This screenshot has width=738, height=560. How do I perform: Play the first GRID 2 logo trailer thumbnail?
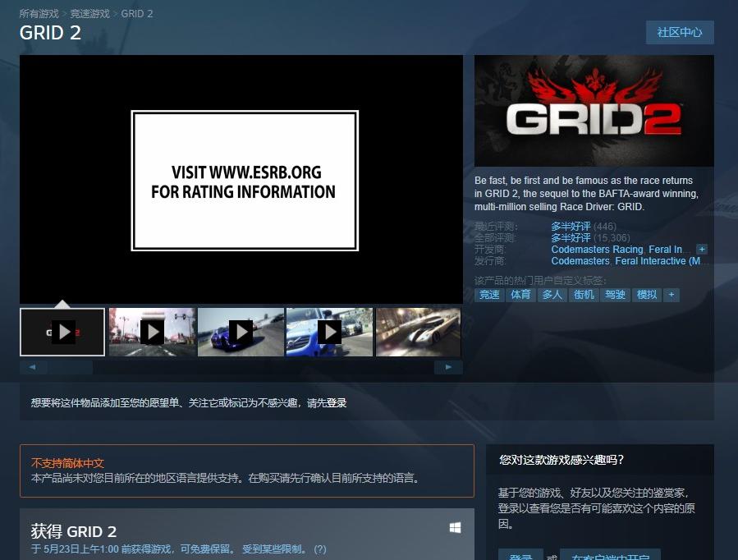pyautogui.click(x=62, y=333)
